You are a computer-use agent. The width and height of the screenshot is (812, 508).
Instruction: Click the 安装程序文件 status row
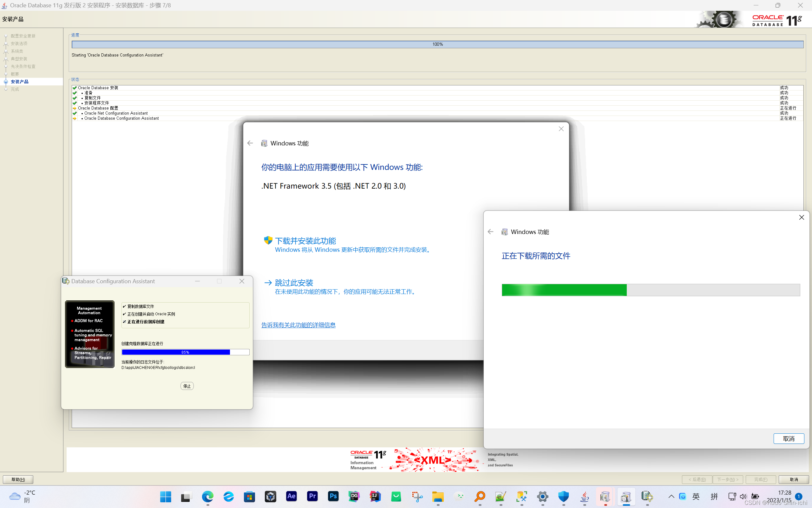(437, 103)
